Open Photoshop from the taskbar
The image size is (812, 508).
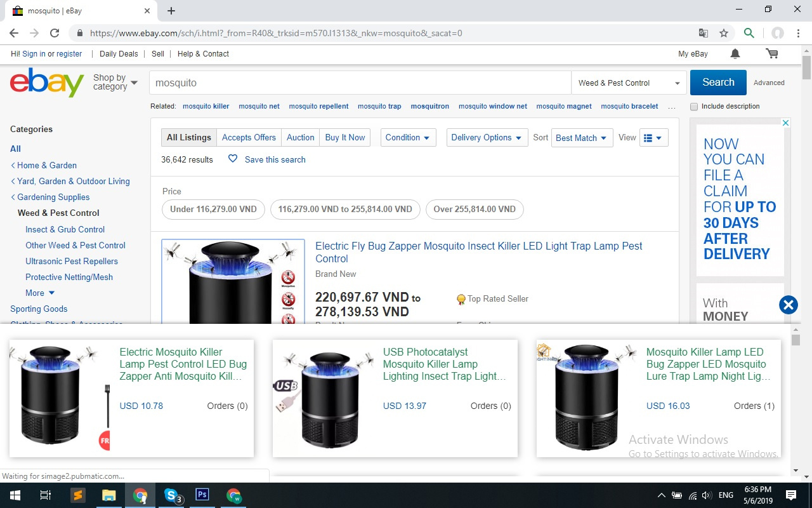(202, 495)
